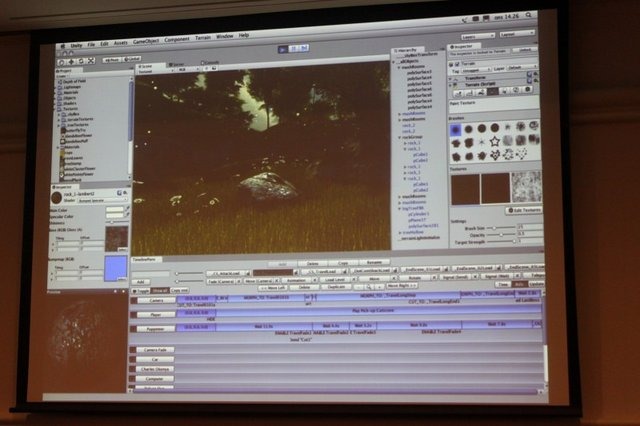Open the GameObject menu
The width and height of the screenshot is (640, 426).
tap(146, 41)
